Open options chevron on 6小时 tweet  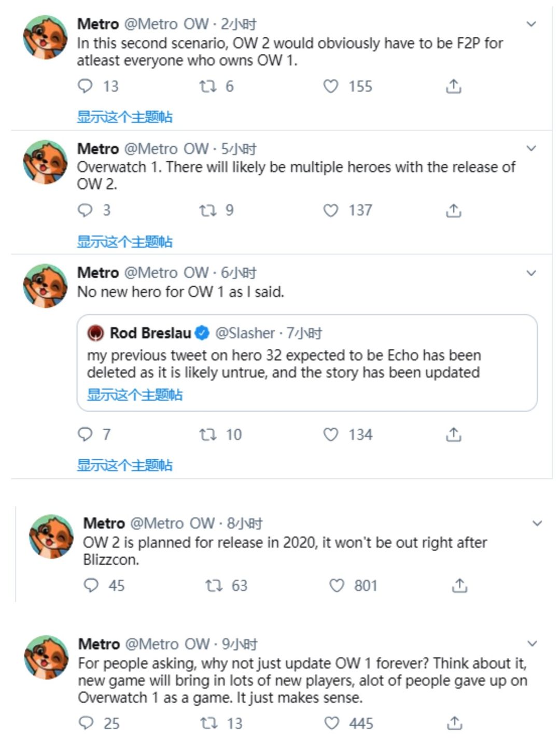point(531,273)
